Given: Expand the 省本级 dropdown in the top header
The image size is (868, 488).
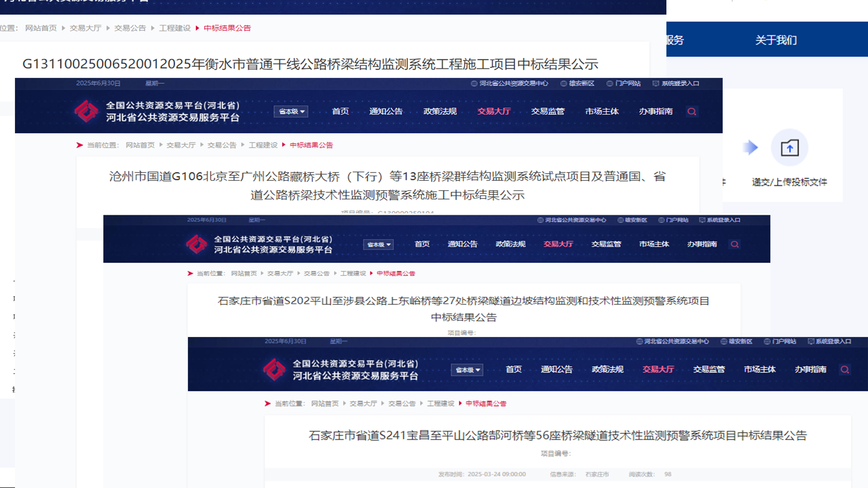Looking at the screenshot, I should pyautogui.click(x=291, y=111).
